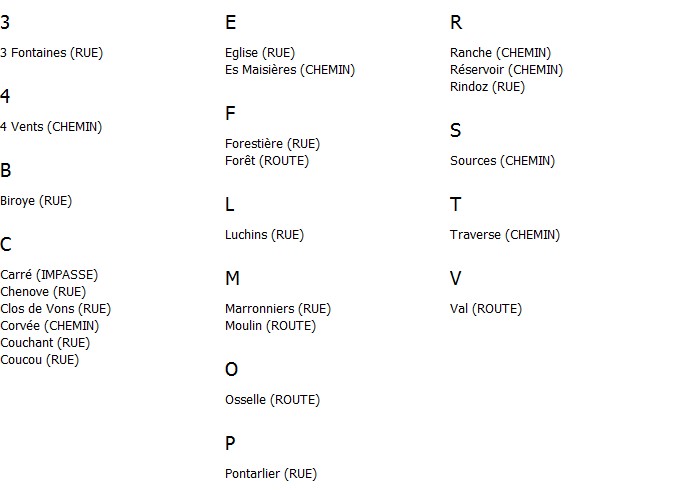This screenshot has width=675, height=490.
Task: Select Val (ROUTE) entry
Action: click(x=486, y=309)
